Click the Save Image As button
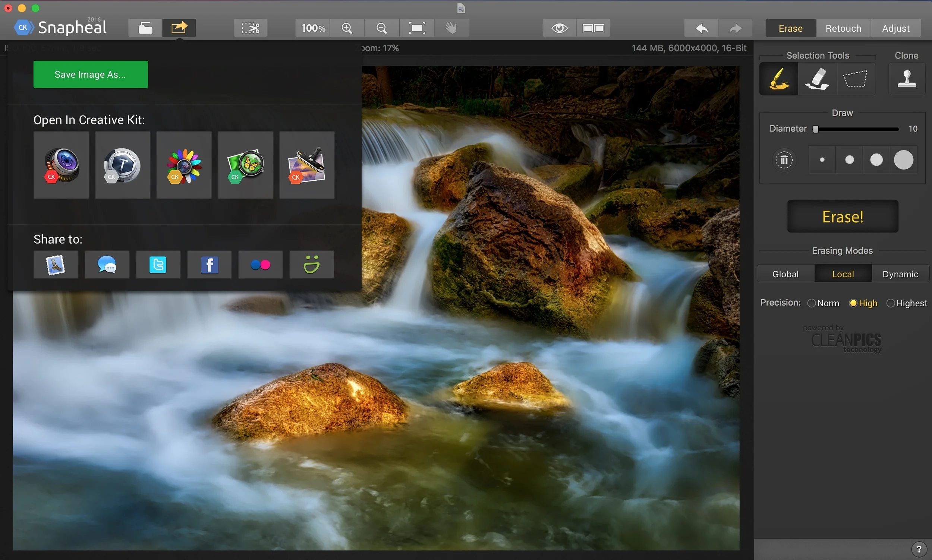932x560 pixels. (91, 75)
